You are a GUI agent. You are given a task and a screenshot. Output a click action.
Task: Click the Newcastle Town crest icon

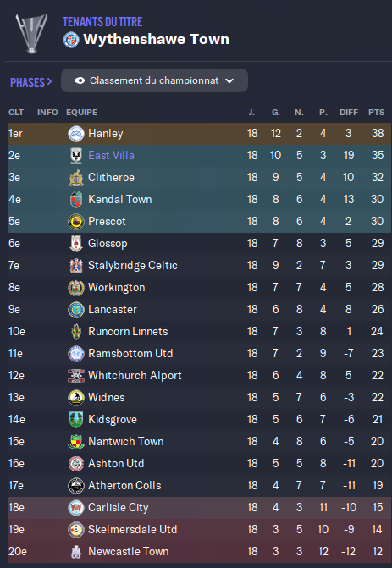(76, 552)
